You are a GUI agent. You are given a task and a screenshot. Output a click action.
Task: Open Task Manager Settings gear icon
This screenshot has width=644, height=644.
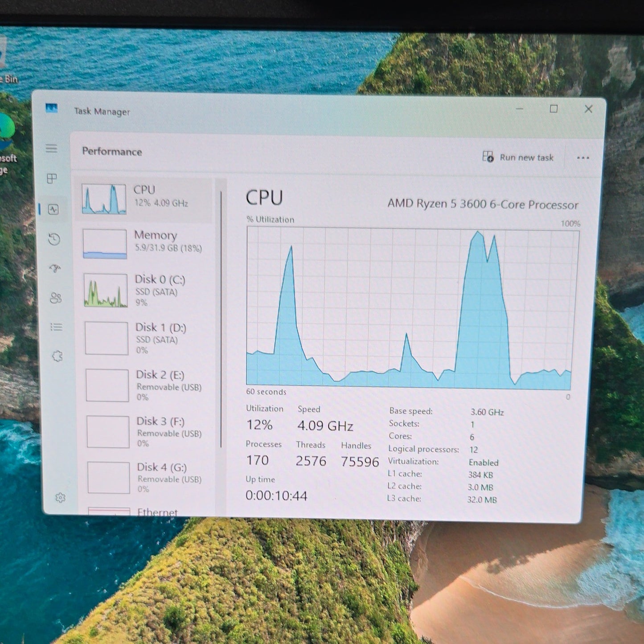click(x=60, y=498)
